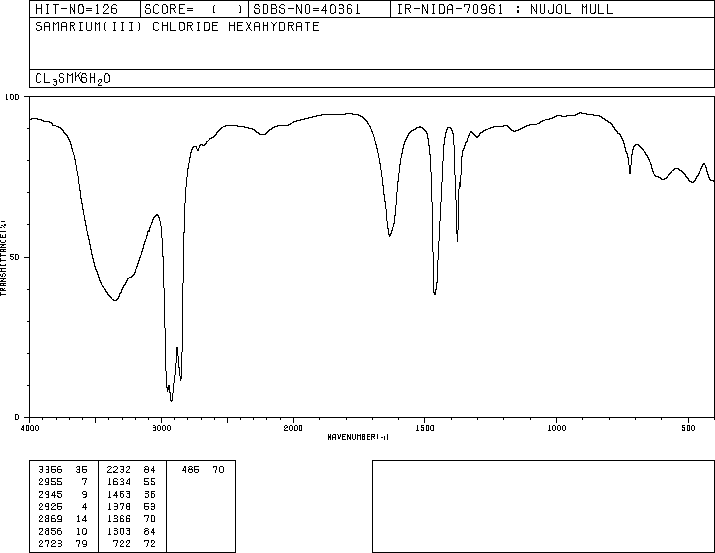Click the 500 x-axis tick label
The image size is (715, 553).
pos(689,428)
